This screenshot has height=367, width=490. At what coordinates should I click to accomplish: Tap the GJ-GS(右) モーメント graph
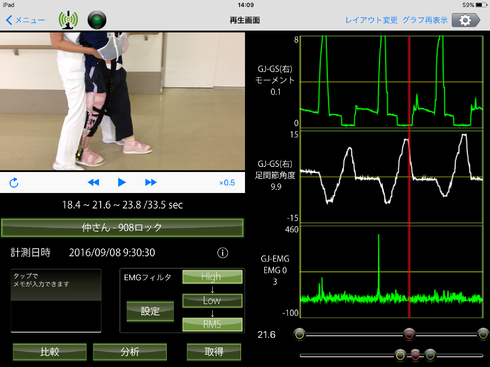pos(391,82)
